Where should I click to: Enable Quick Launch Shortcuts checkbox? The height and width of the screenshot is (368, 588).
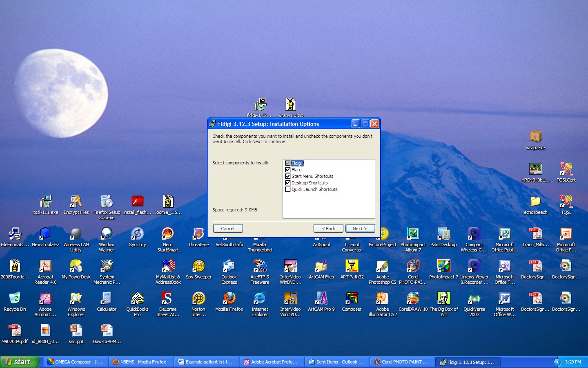coord(288,189)
